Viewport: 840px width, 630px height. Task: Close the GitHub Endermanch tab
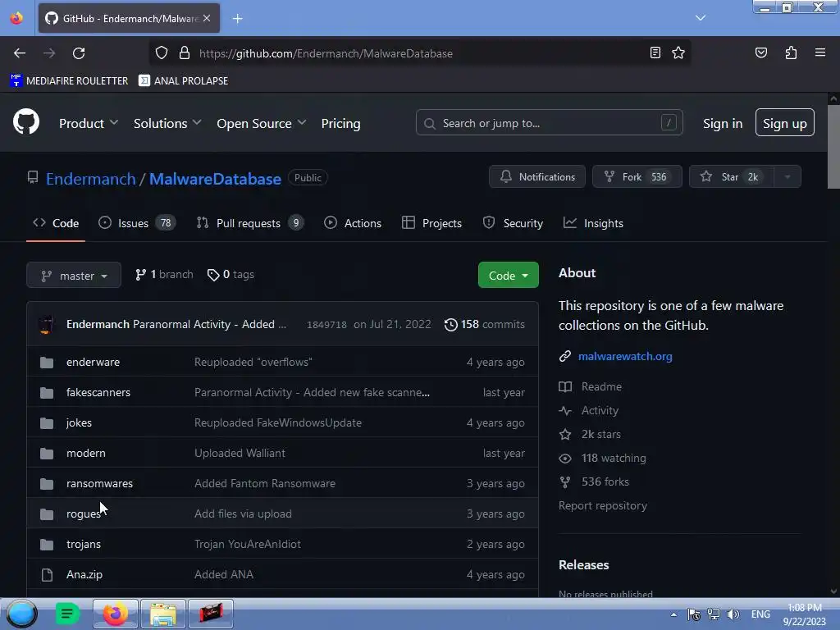(x=207, y=18)
